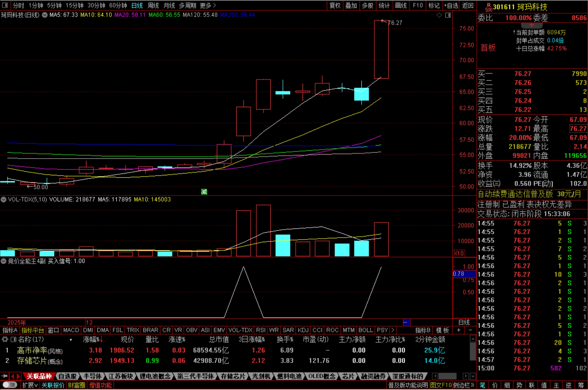Expand the 更多 timeframe menu
Viewport: 588px width, 390px height.
point(208,5)
